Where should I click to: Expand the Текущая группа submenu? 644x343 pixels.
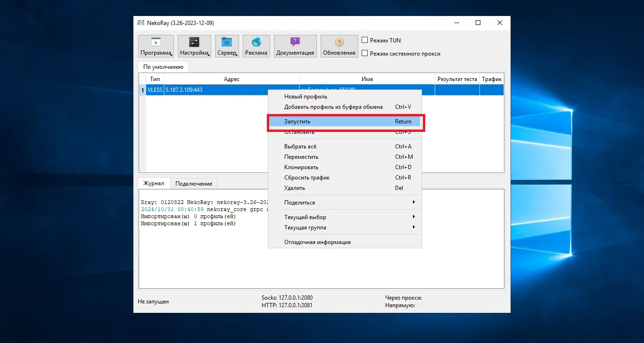(345, 228)
